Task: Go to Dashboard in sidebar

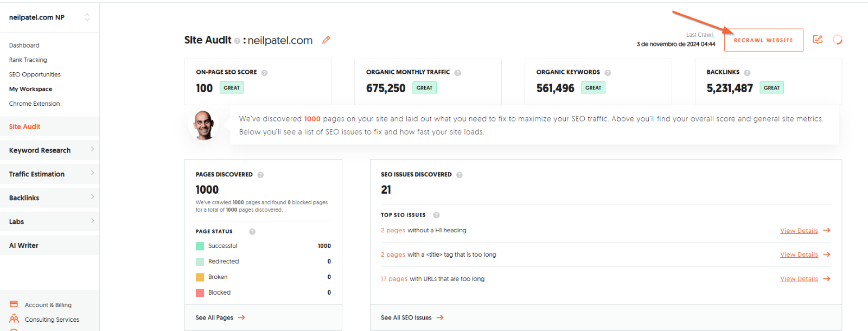Action: tap(24, 46)
